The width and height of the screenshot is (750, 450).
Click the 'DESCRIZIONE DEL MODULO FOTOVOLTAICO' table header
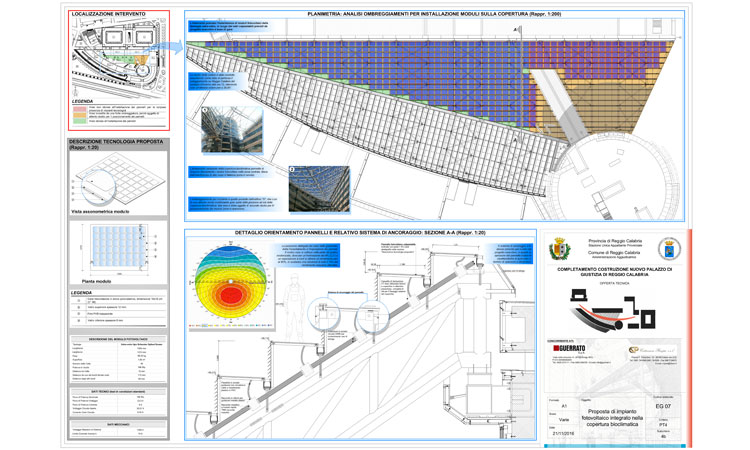pyautogui.click(x=119, y=340)
